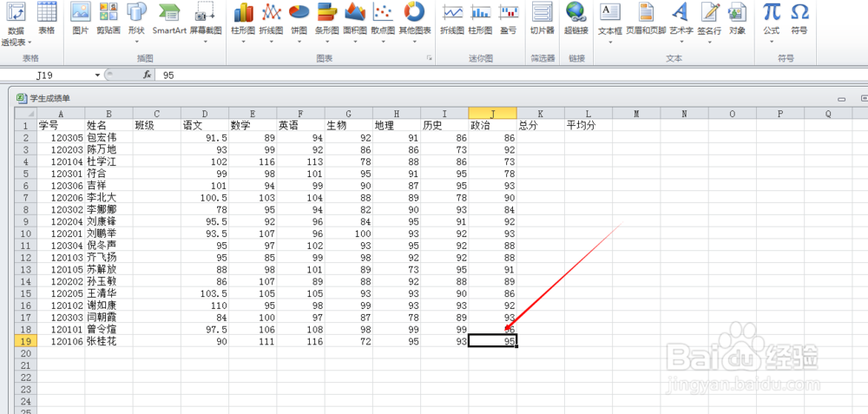The width and height of the screenshot is (868, 414).
Task: Select the 语文 score cell 103.5
Action: coord(205,293)
